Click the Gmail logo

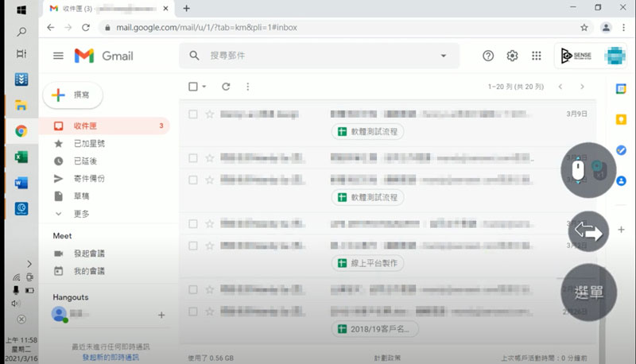(104, 56)
